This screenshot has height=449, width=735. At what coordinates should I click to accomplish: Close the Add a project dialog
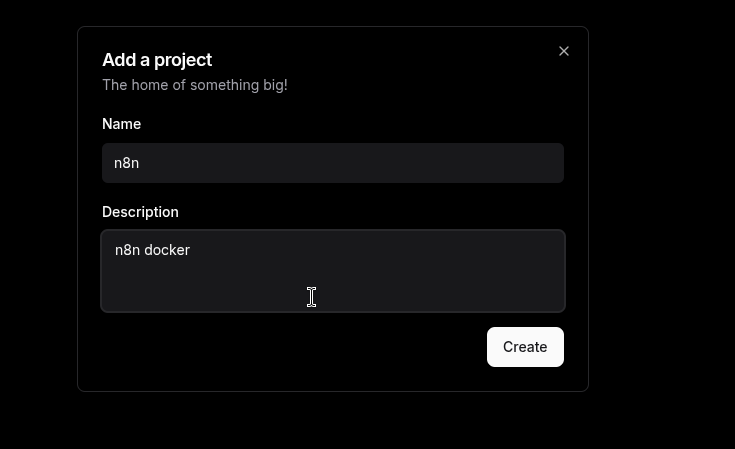[564, 51]
